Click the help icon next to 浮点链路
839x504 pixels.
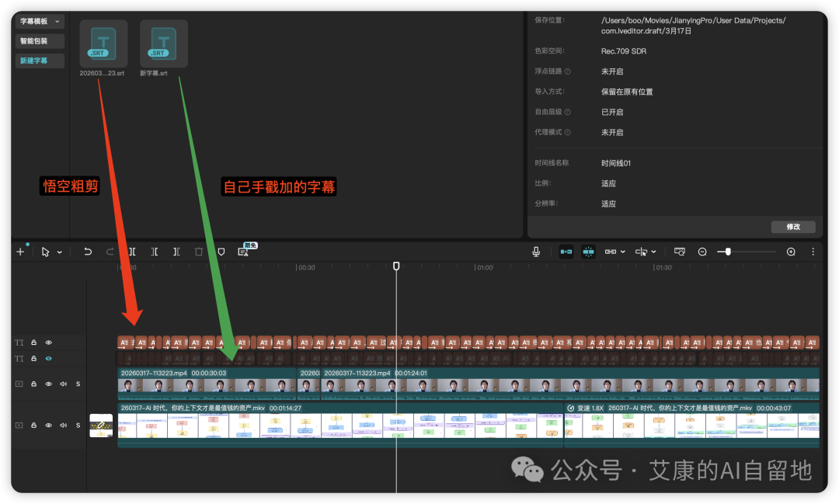[x=568, y=71]
